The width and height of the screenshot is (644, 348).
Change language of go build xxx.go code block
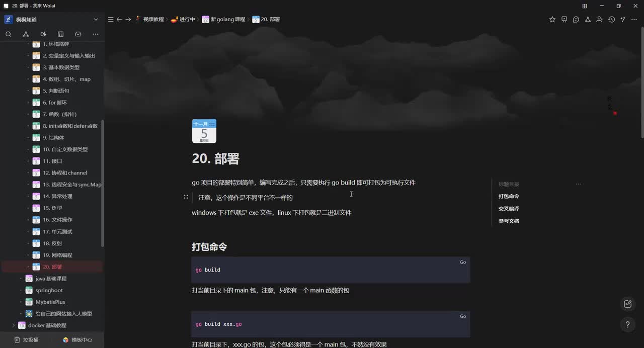(463, 316)
